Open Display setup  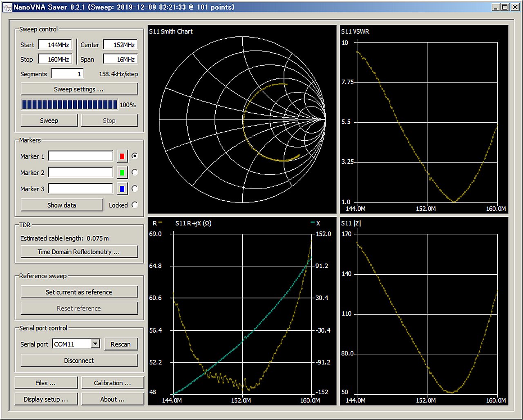tap(46, 399)
